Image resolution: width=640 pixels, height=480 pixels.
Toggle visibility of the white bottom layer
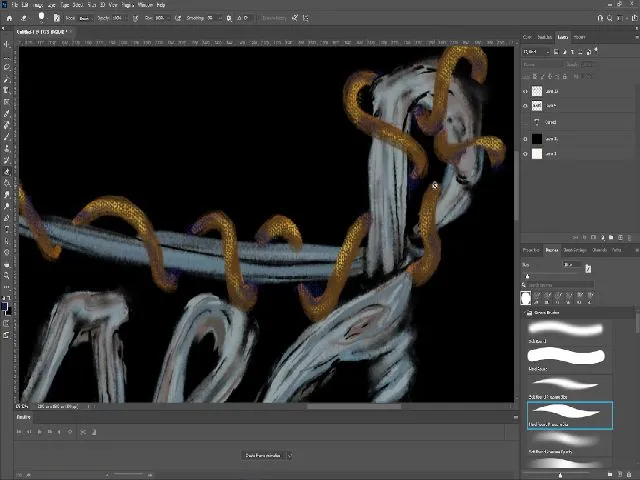525,154
